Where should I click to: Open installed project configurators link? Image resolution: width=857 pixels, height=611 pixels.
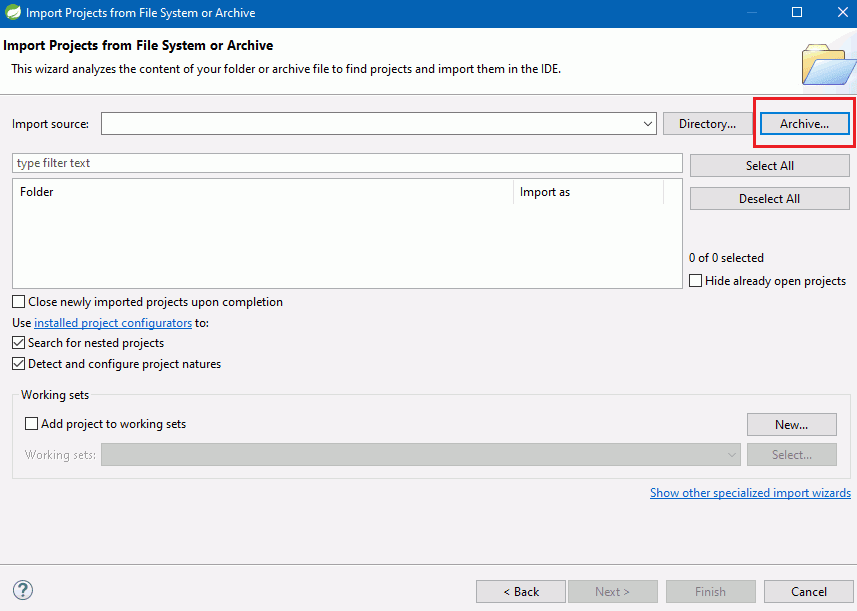[x=113, y=323]
